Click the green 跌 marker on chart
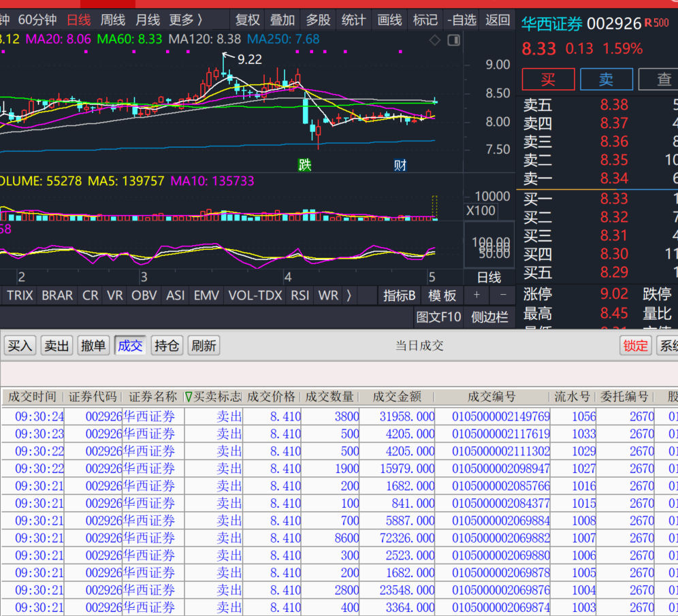 (304, 165)
